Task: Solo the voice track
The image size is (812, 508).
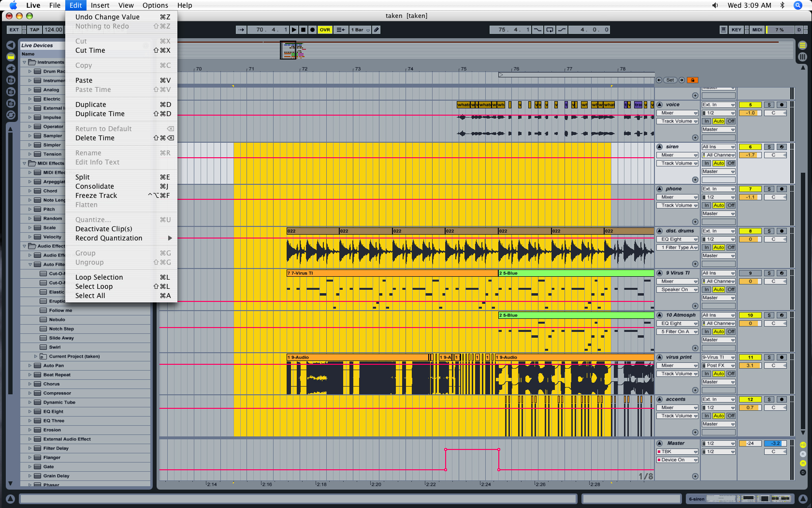Action: (x=769, y=105)
